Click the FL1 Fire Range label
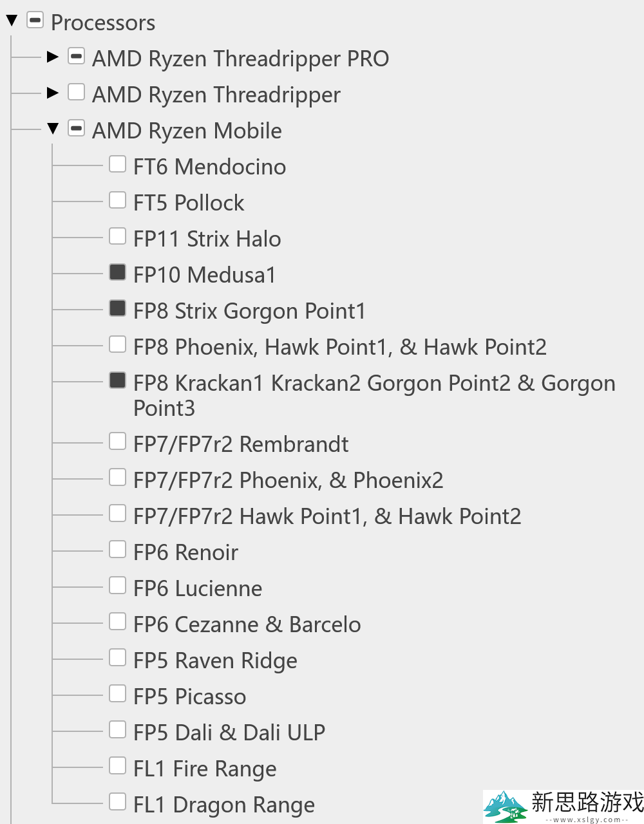This screenshot has height=824, width=644. (205, 769)
